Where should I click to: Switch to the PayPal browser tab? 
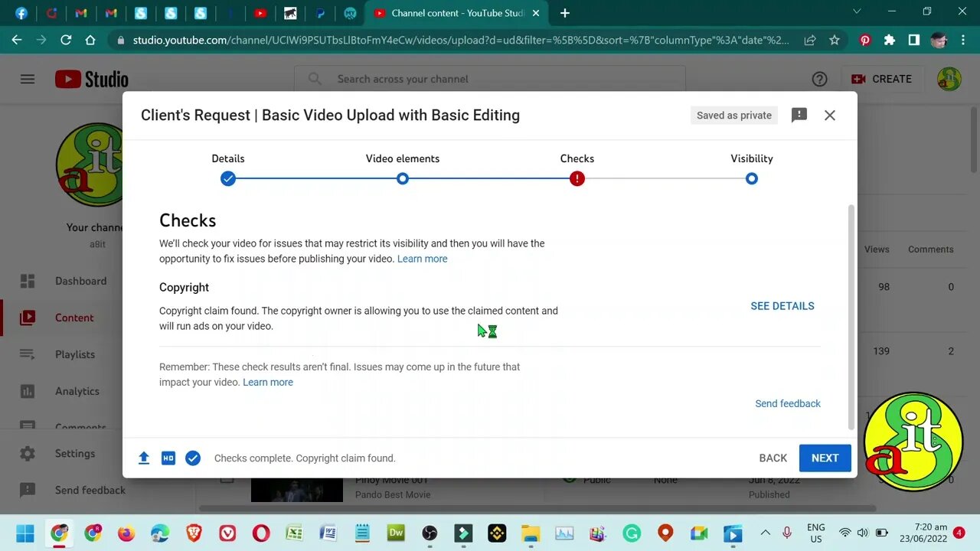[x=320, y=13]
